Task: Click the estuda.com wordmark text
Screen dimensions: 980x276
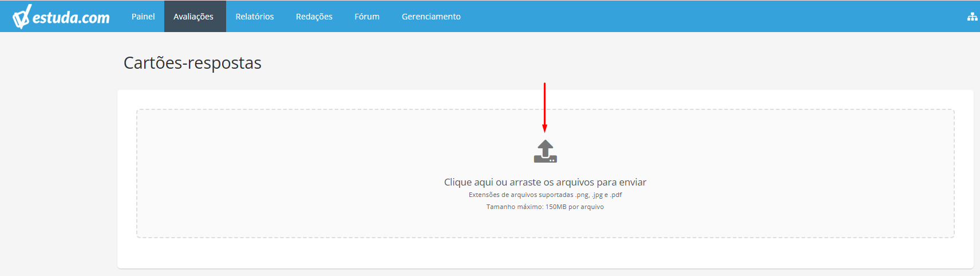Action: pyautogui.click(x=71, y=17)
